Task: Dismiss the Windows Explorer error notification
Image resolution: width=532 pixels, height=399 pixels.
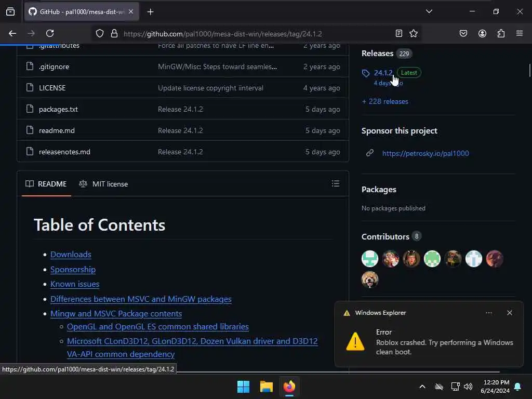Action: 509,313
